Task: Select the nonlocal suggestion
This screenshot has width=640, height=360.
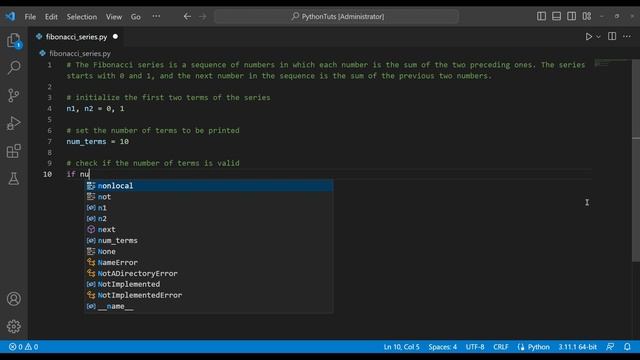Action: 209,186
